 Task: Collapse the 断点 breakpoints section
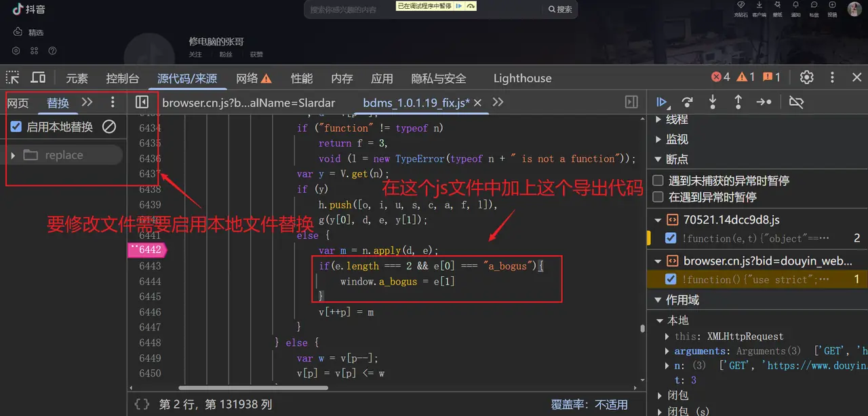pyautogui.click(x=657, y=158)
